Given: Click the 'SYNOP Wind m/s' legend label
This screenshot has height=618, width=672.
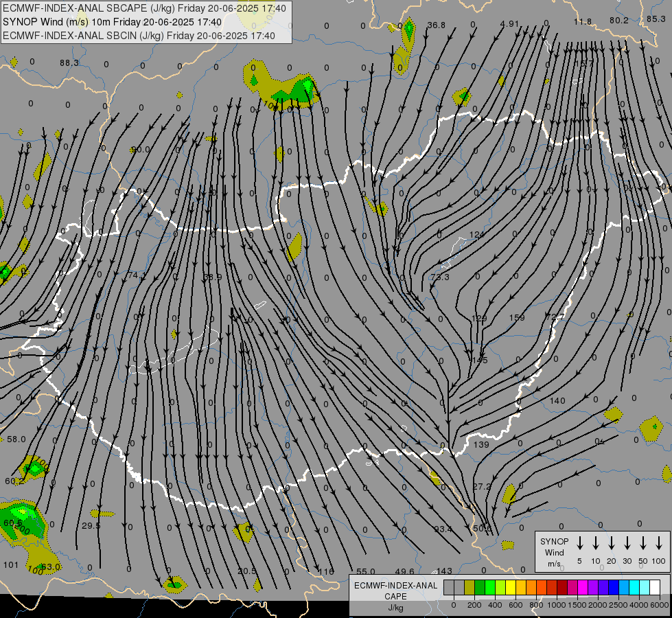Looking at the screenshot, I should click(x=554, y=553).
